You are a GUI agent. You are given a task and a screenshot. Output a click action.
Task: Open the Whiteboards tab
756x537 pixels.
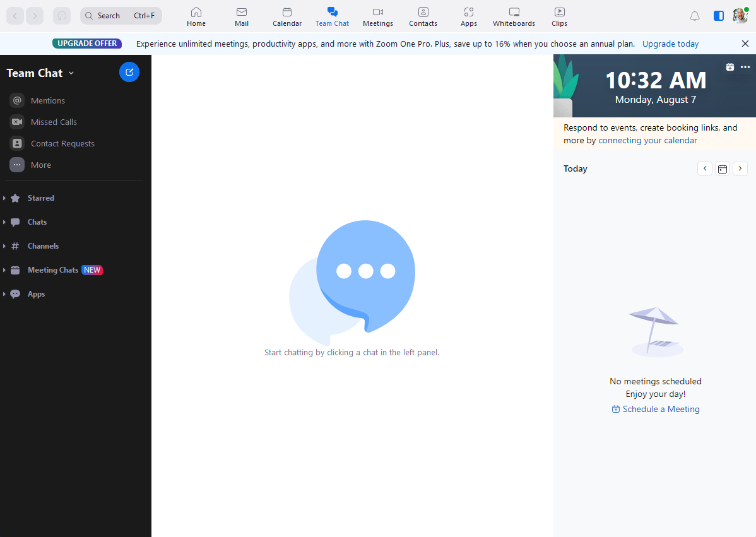click(514, 17)
